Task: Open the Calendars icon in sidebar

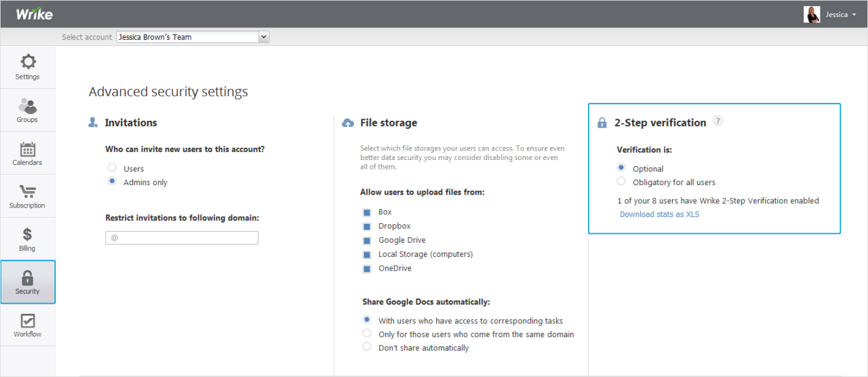Action: 28,149
